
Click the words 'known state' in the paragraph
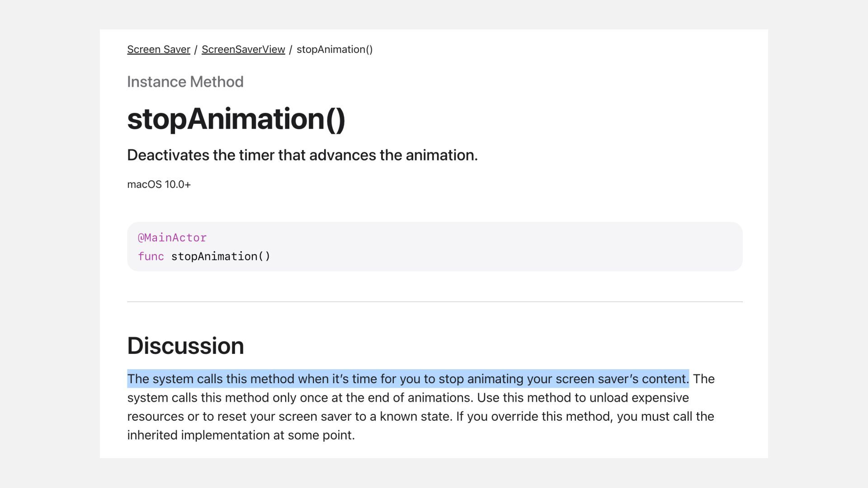(x=415, y=417)
